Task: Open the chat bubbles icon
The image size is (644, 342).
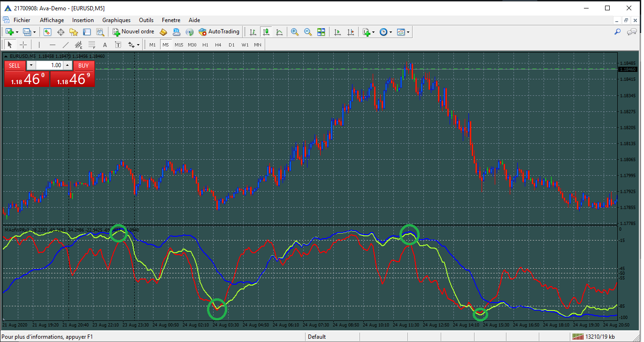Action: 631,32
